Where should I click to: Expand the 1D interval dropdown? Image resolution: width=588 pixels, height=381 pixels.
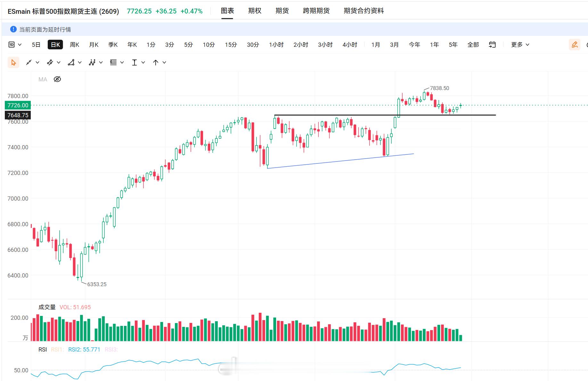coord(15,45)
